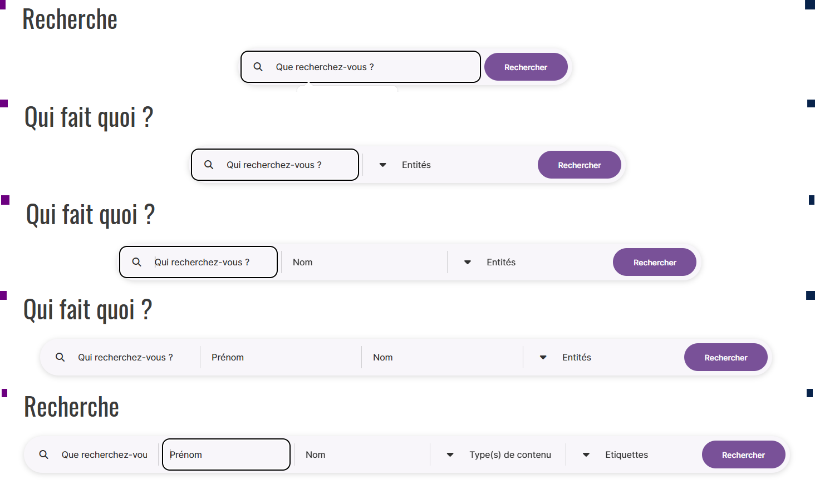Viewport: 815px width, 504px height.
Task: Click Rechercher in Qui fait quoi bar with Prénom
Action: [x=725, y=357]
